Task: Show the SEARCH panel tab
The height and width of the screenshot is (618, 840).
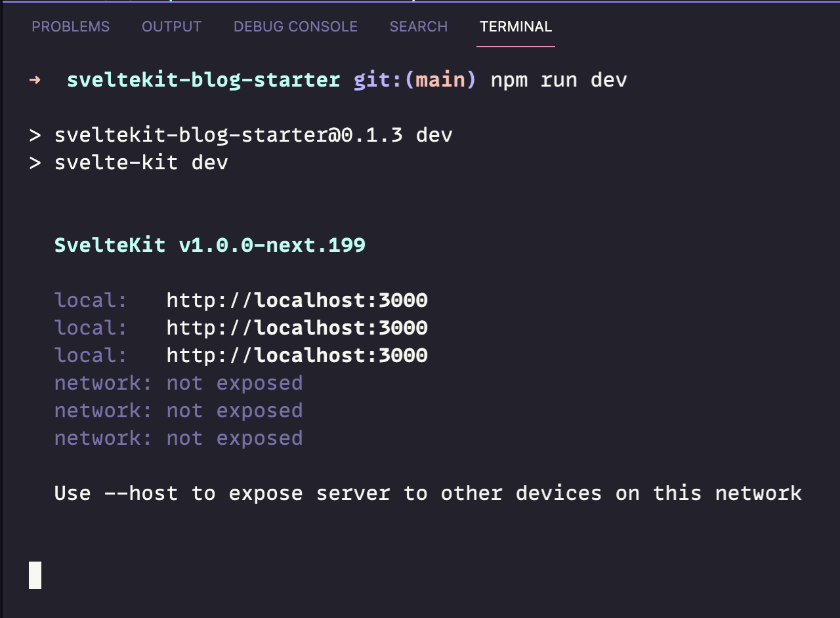Action: click(x=418, y=27)
